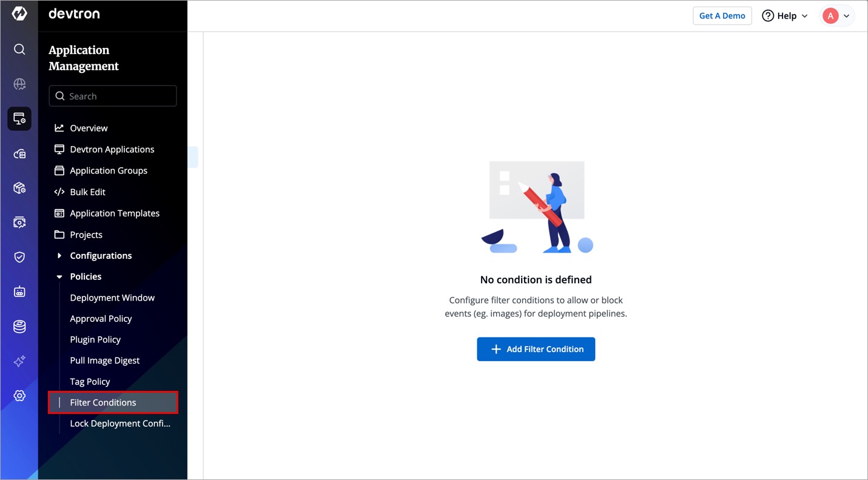The image size is (868, 480).
Task: Click the sparkle AI icon
Action: [19, 361]
